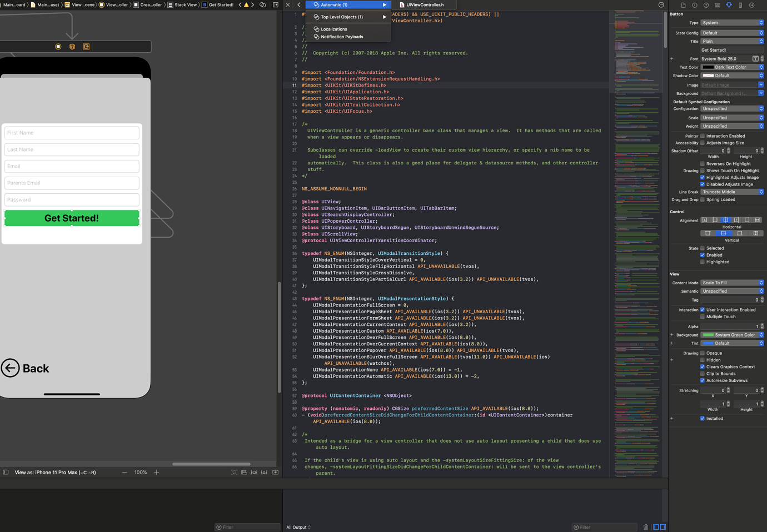Open the Attributes inspector
The image size is (767, 532).
[x=729, y=5]
